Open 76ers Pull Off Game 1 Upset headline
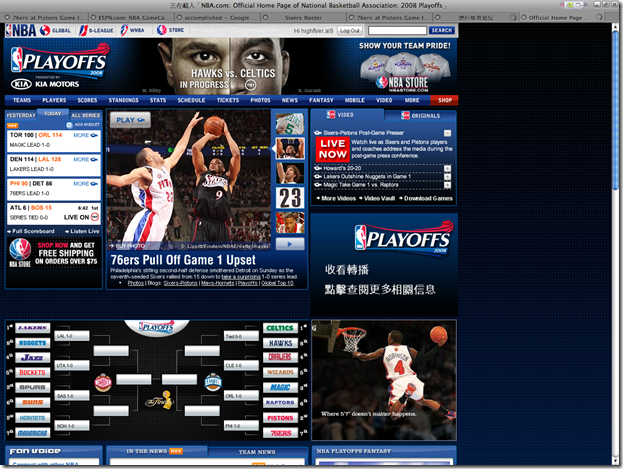Screen dimensions: 623x469 183,260
